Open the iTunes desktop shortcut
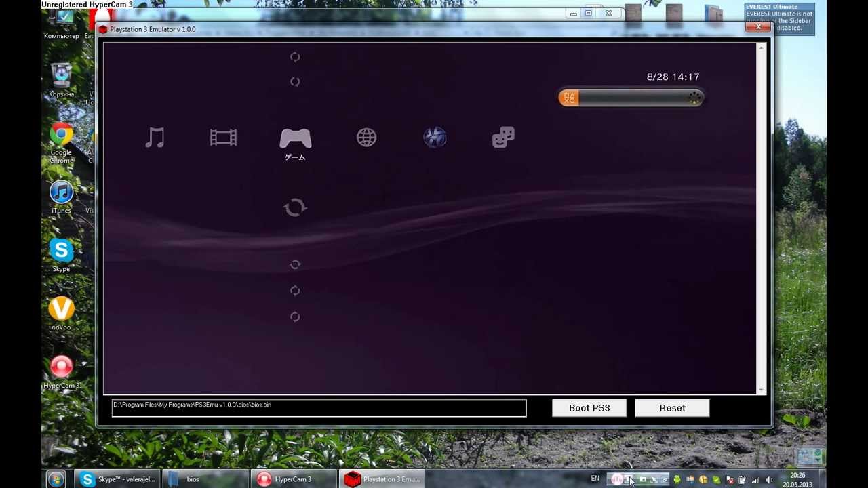This screenshot has height=488, width=868. pos(61,197)
